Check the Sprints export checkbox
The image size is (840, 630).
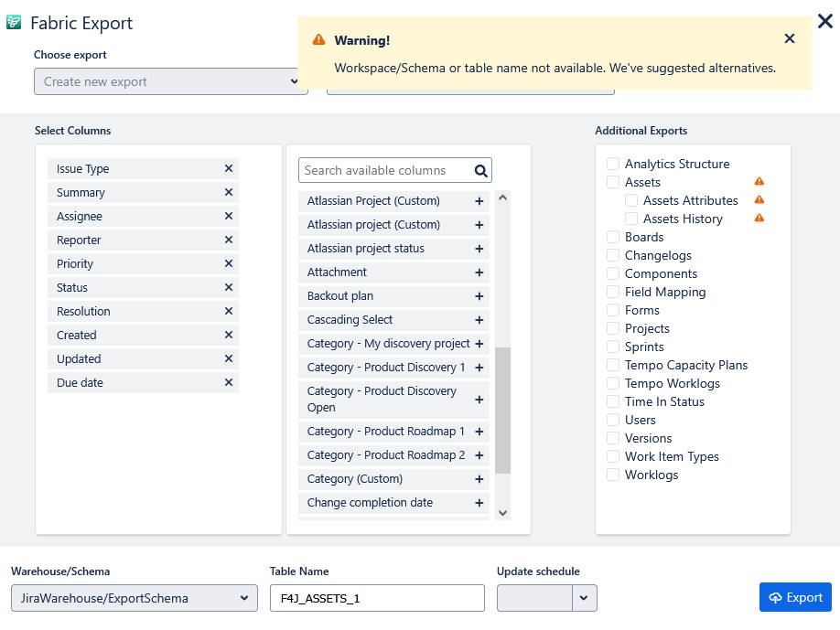pyautogui.click(x=613, y=347)
